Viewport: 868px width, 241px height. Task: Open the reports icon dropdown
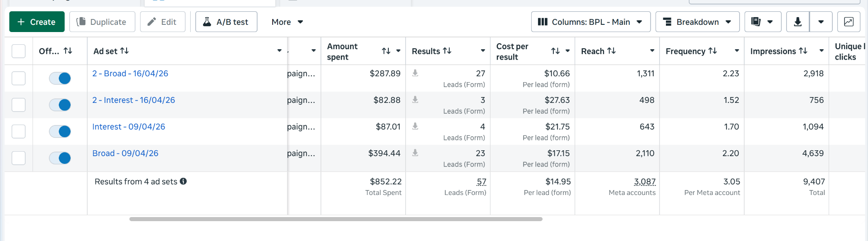tap(763, 22)
